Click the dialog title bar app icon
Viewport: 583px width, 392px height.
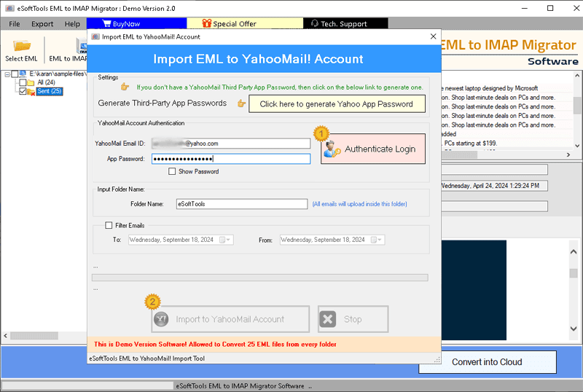(x=95, y=36)
